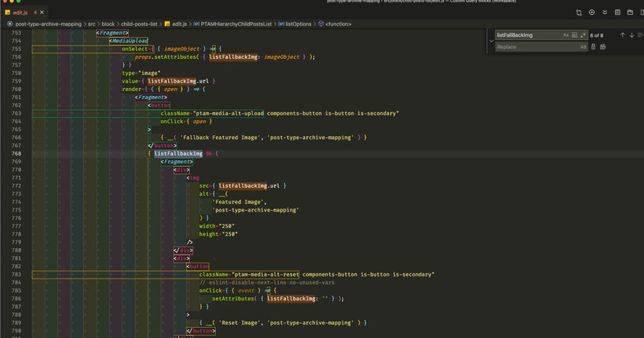The height and width of the screenshot is (338, 644).
Task: Click line number 783 in gutter
Action: [x=16, y=275]
